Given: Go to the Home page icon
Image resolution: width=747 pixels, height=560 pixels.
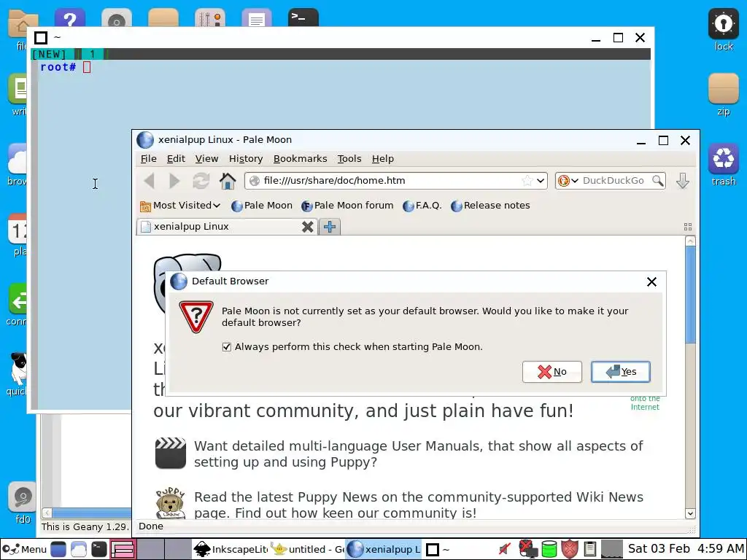Looking at the screenshot, I should (x=228, y=181).
